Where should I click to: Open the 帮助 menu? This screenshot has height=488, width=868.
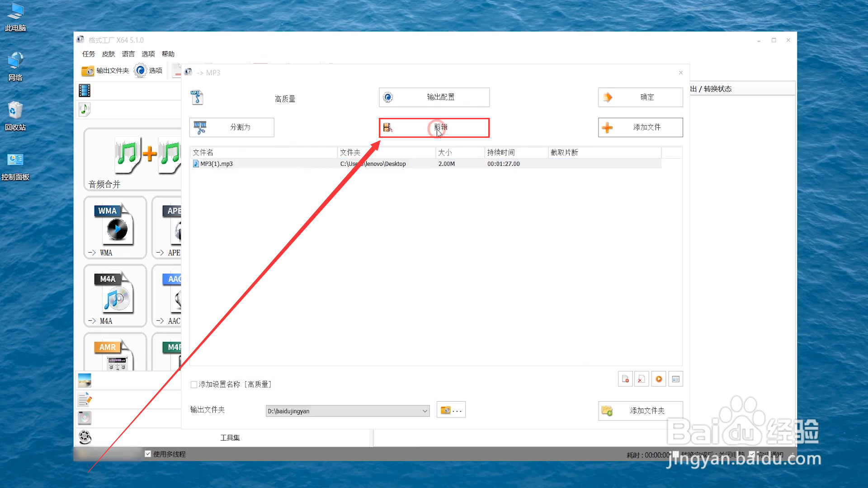click(x=168, y=54)
